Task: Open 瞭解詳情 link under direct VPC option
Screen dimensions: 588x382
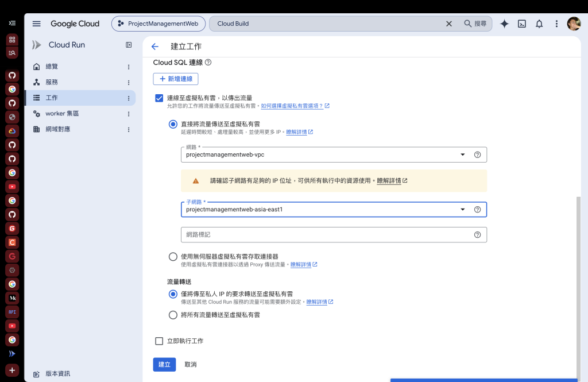Action: (x=299, y=132)
